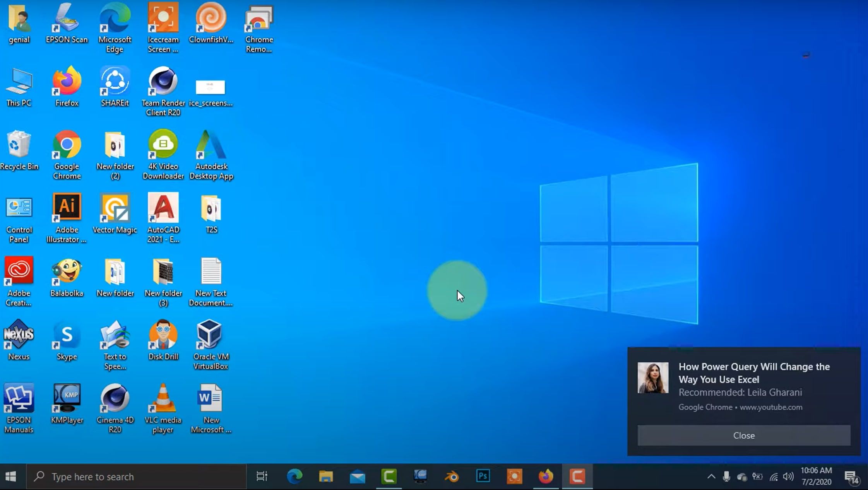Open the volume control in tray
Screen dimensions: 868x490
tap(788, 476)
